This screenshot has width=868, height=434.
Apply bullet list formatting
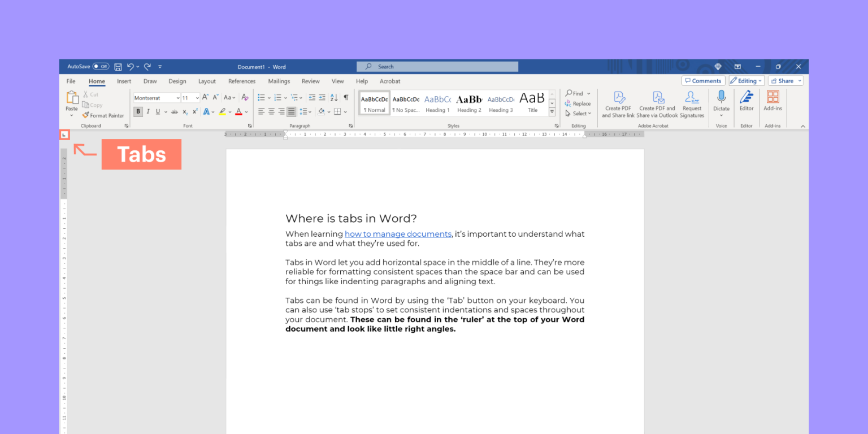pos(261,97)
